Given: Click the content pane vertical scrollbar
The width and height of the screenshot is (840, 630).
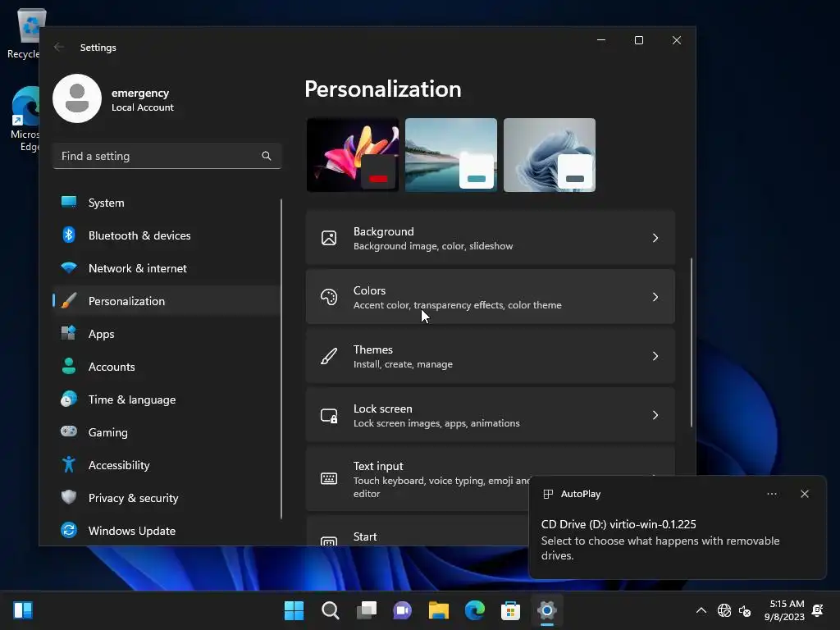Looking at the screenshot, I should click(691, 342).
